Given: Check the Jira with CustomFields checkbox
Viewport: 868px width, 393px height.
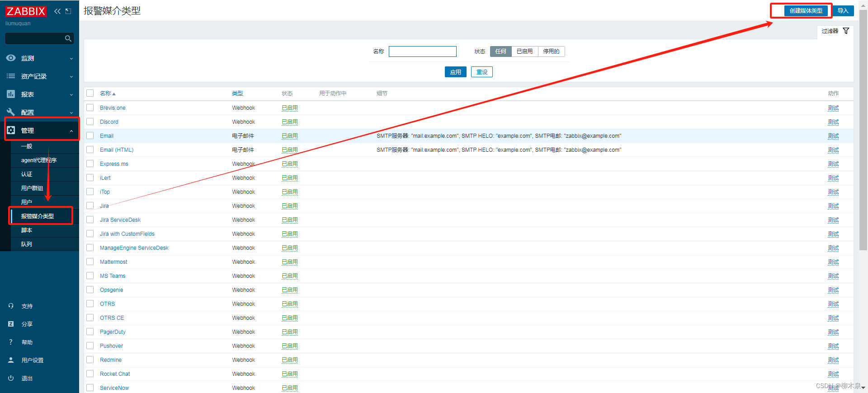Looking at the screenshot, I should [x=90, y=234].
